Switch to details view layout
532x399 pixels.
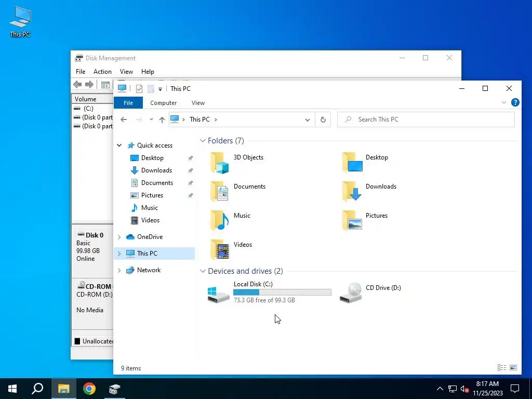point(502,367)
